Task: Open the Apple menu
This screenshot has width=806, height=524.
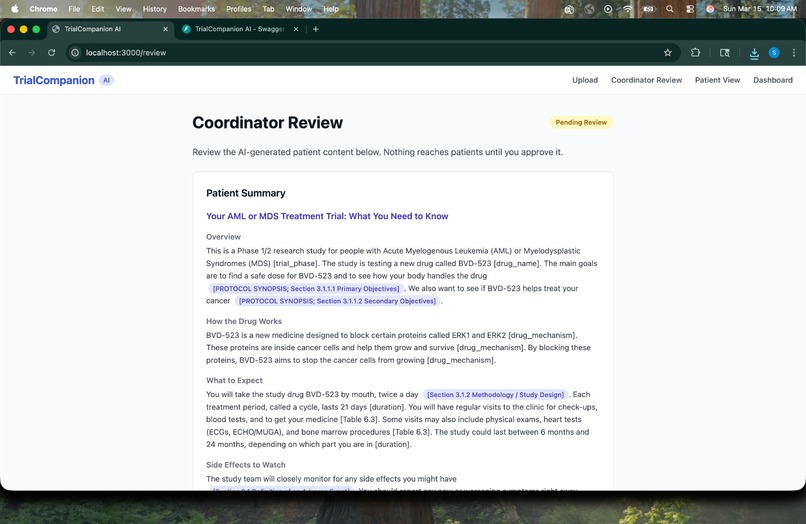Action: (14, 9)
